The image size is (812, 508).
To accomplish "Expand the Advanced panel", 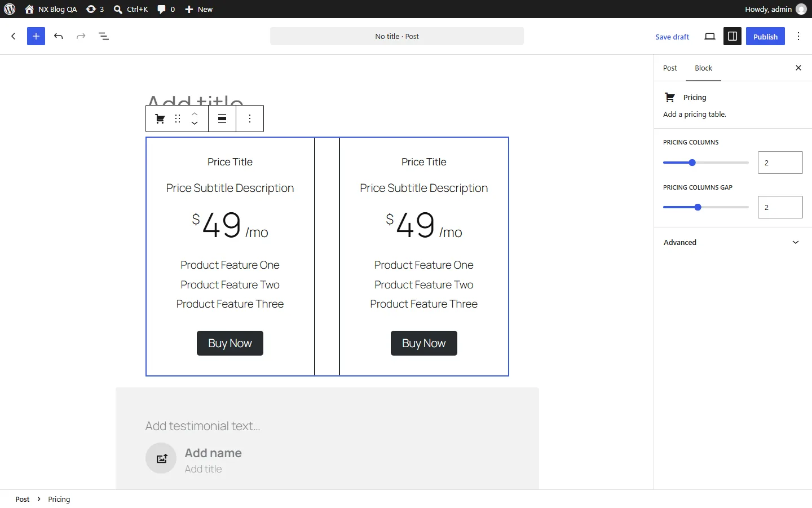I will tap(733, 242).
